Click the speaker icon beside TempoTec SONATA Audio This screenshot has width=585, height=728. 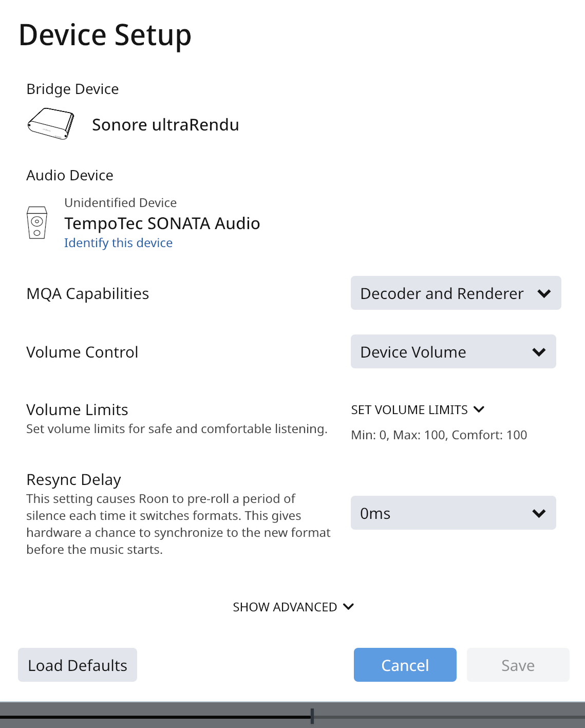37,222
